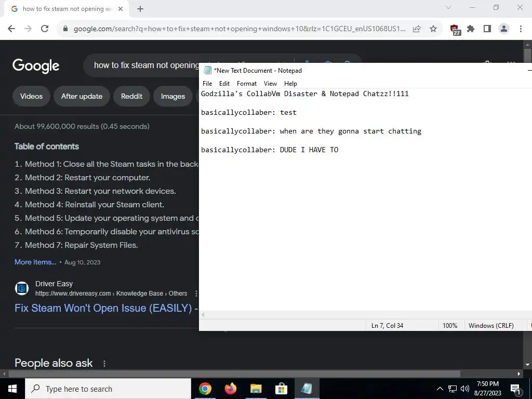Open the clock showing 7:50 PM
The width and height of the screenshot is (532, 399).
coord(488,389)
